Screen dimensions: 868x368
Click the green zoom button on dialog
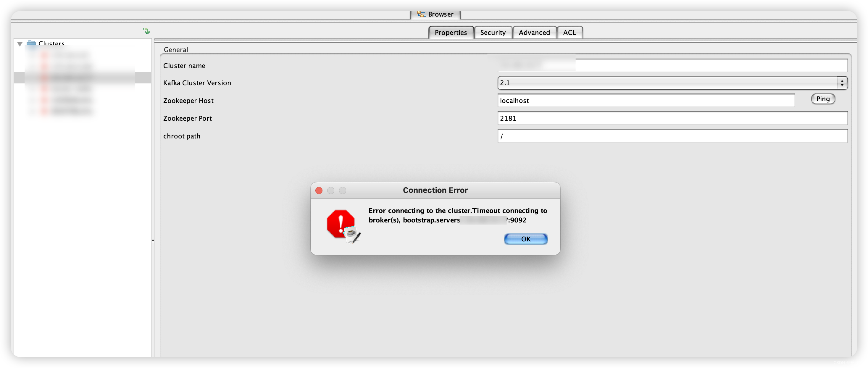(x=342, y=190)
